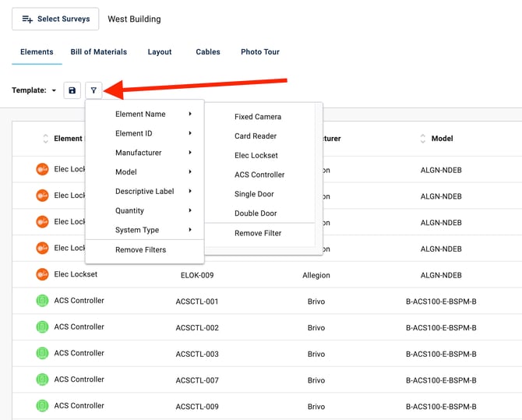Click the sort arrows beside Model column
Image resolution: width=522 pixels, height=420 pixels.
coord(424,139)
